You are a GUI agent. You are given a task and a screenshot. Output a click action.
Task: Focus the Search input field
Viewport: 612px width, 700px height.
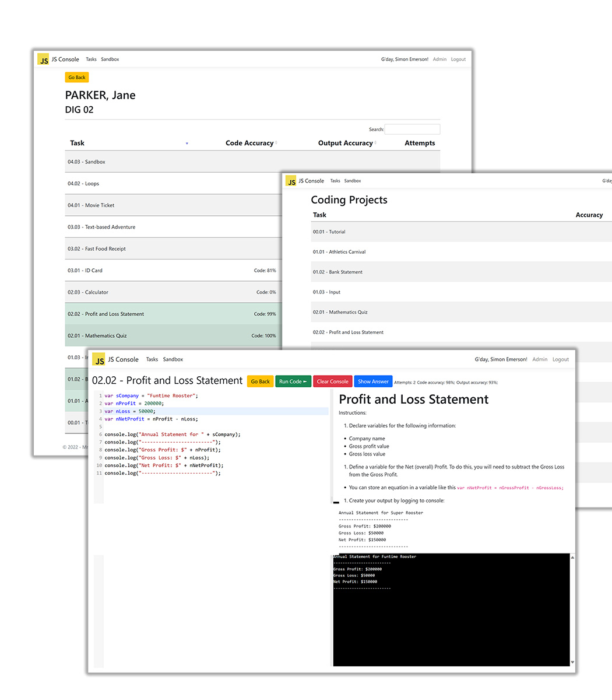tap(412, 129)
